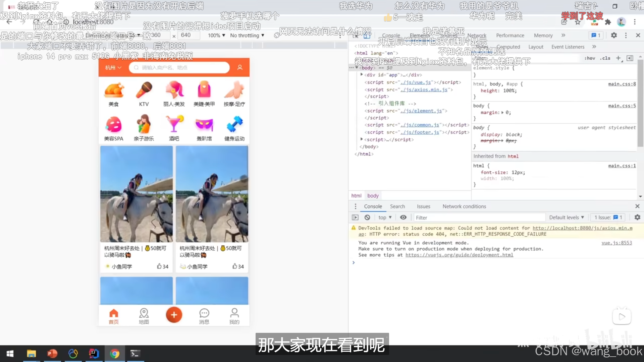Open the Network conditions tab
644x362 pixels.
pyautogui.click(x=464, y=206)
